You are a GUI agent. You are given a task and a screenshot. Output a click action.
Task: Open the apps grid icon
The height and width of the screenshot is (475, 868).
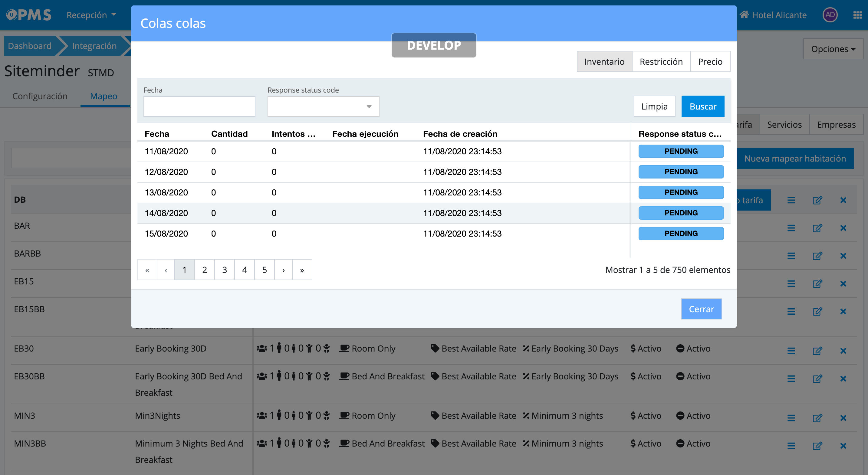(857, 15)
